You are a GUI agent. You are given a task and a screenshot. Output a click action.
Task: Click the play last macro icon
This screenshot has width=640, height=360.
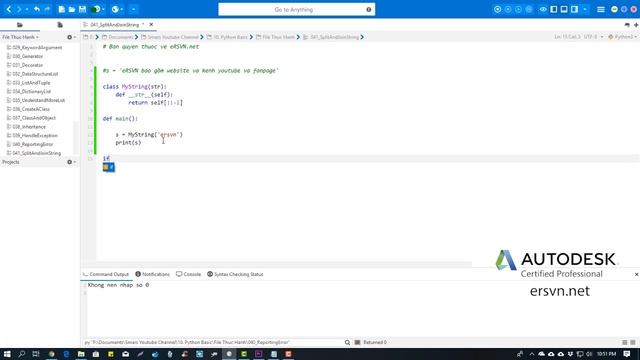[x=518, y=9]
